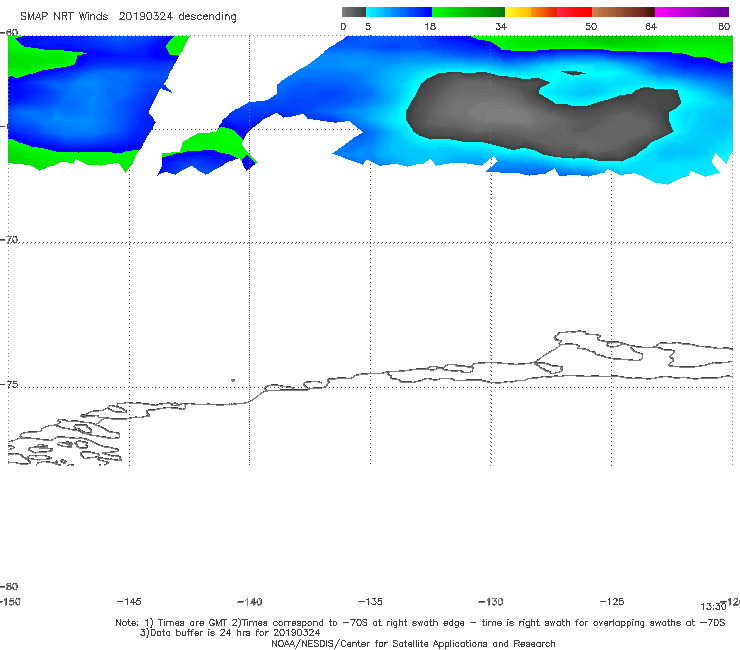This screenshot has width=740, height=650.
Task: Click the longitude label '-150'
Action: coord(8,601)
